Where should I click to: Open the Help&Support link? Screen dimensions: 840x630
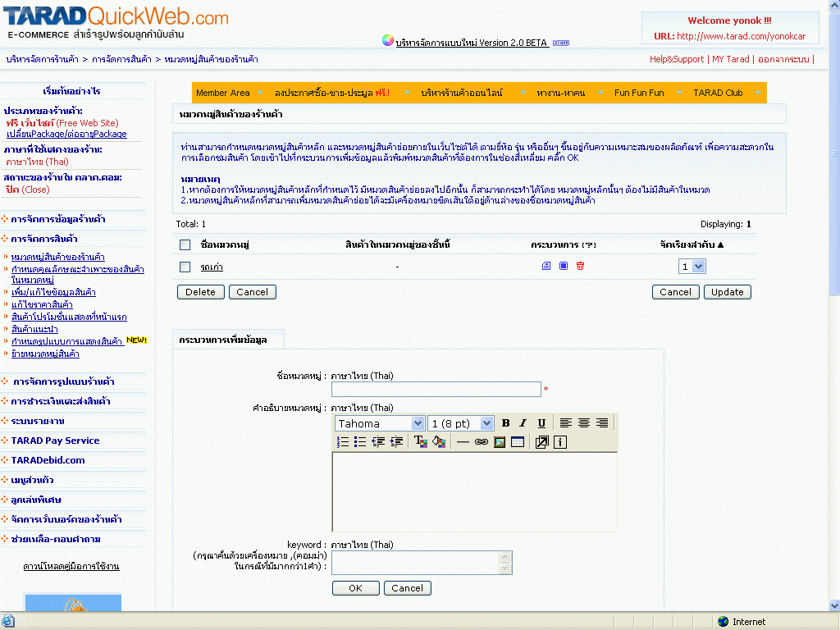click(676, 59)
